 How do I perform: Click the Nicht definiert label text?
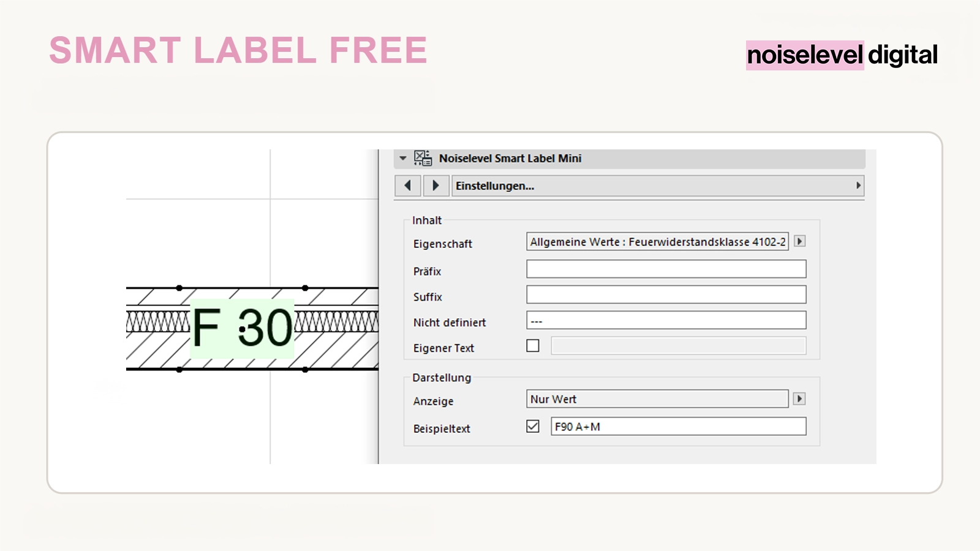[x=450, y=323]
